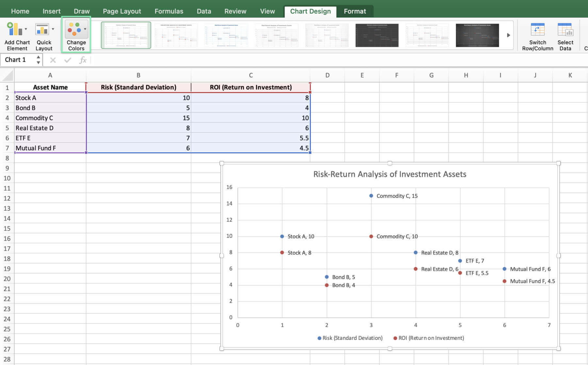Cancel formula entry with the X icon
Image resolution: width=588 pixels, height=365 pixels.
53,60
